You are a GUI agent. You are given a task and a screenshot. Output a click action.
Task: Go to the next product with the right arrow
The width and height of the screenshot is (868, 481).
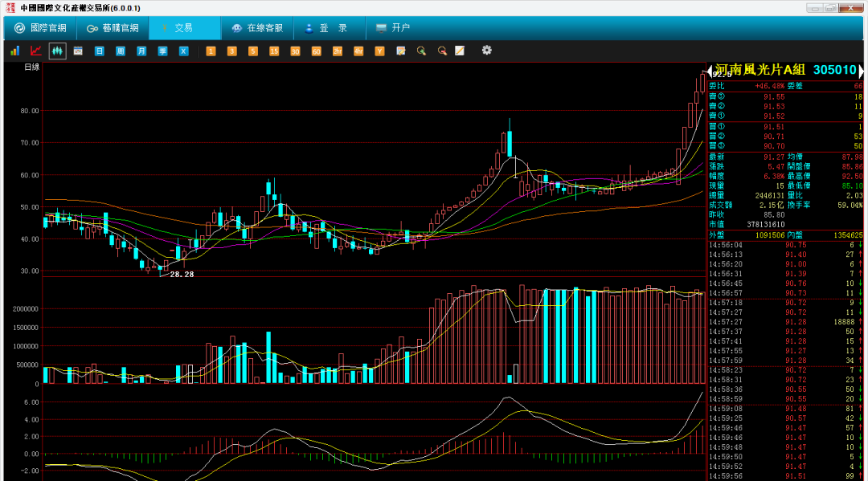(x=861, y=70)
